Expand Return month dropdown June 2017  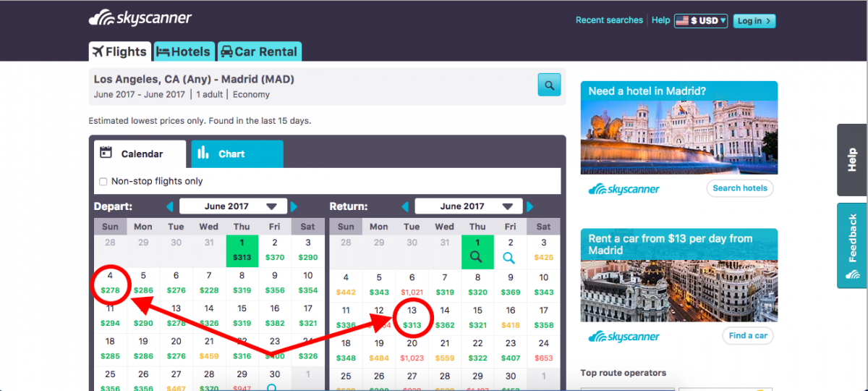point(468,206)
